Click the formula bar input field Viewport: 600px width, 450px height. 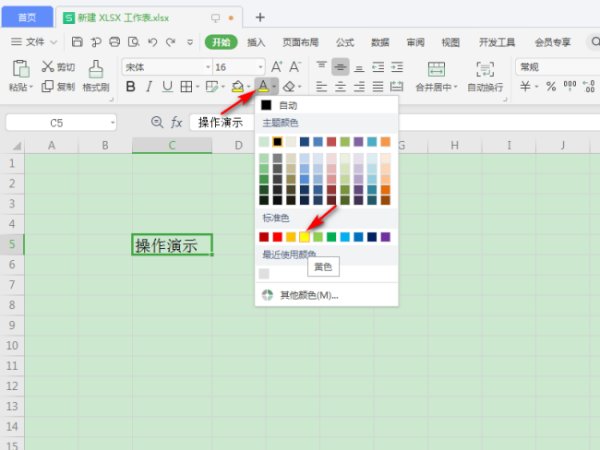click(394, 123)
